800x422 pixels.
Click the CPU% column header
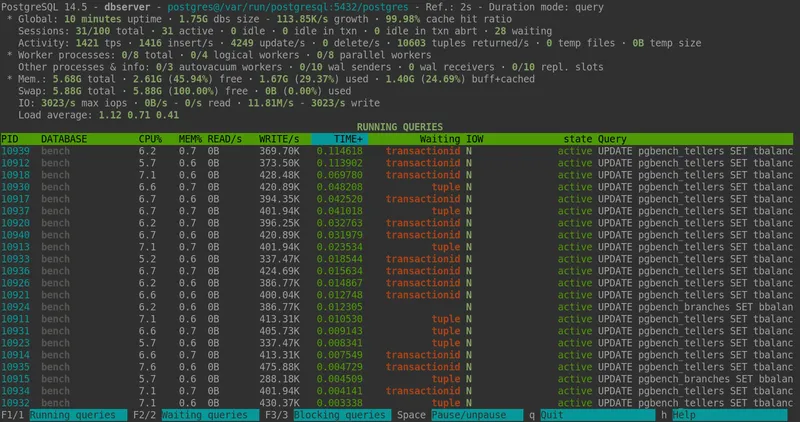pos(150,139)
